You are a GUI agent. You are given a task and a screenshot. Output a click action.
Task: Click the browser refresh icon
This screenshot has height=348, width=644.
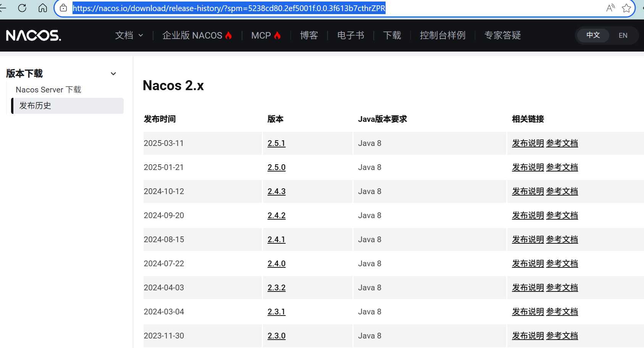click(x=22, y=8)
